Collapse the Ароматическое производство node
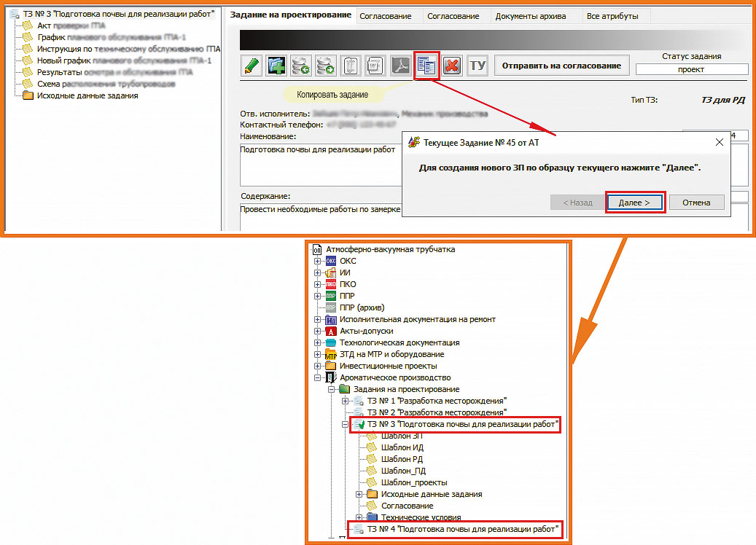 (318, 377)
